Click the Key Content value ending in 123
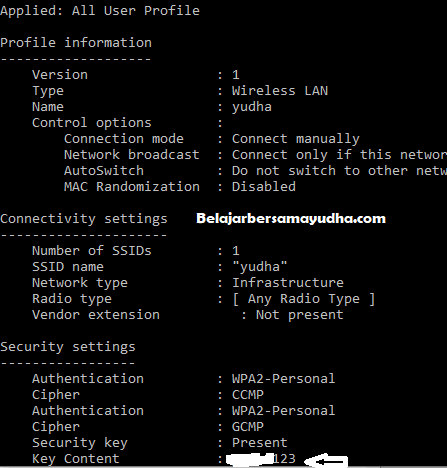Viewport: 447px width, 468px height. [261, 459]
